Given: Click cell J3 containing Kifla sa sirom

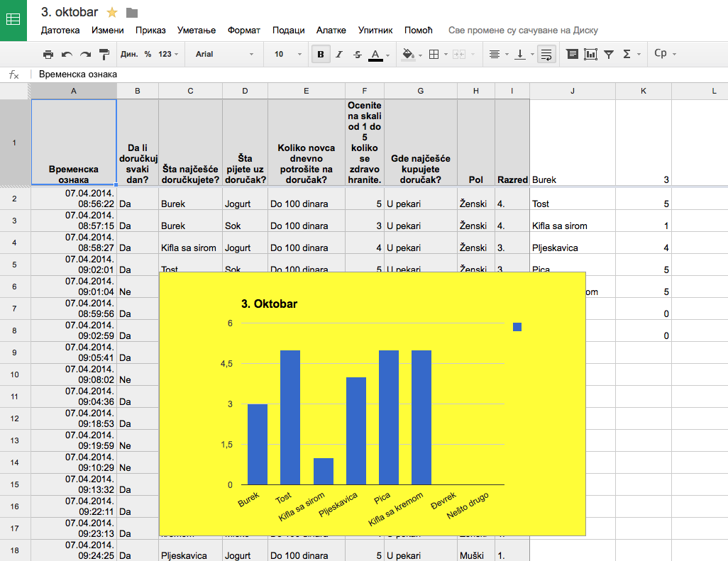Looking at the screenshot, I should [573, 221].
